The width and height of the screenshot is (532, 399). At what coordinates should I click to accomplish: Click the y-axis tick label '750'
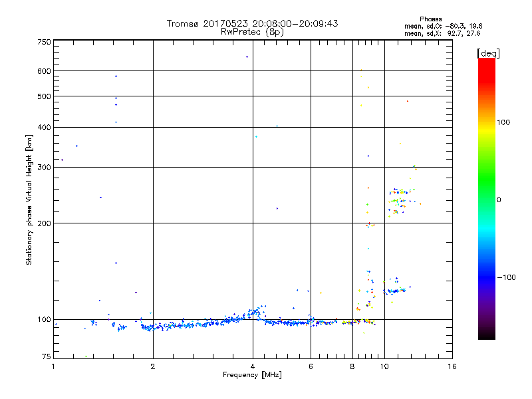point(44,42)
